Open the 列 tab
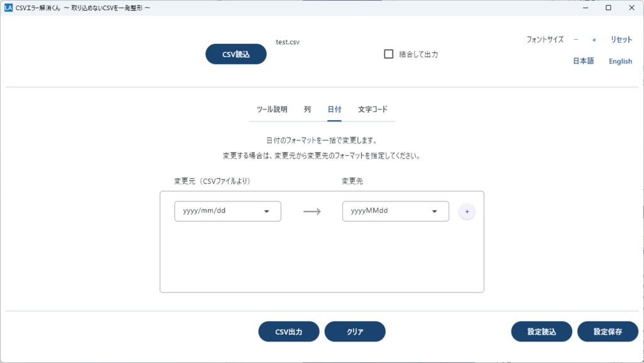Screen dimensions: 644x363 [307, 109]
